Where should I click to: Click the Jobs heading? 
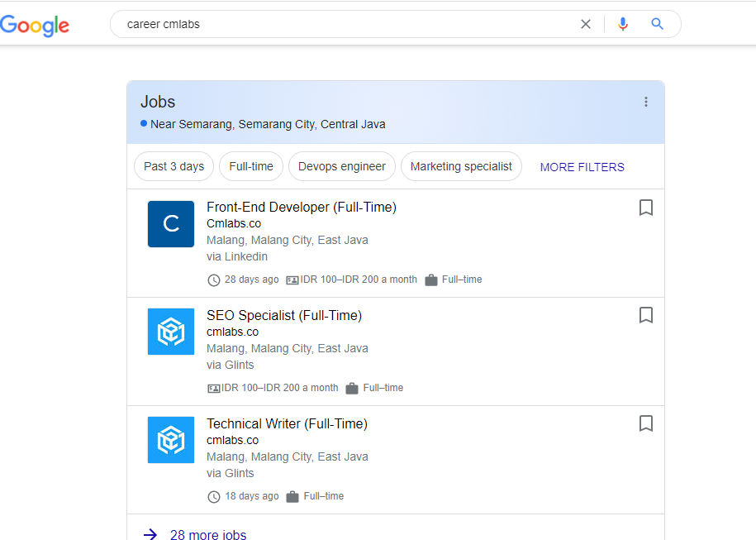[x=158, y=102]
